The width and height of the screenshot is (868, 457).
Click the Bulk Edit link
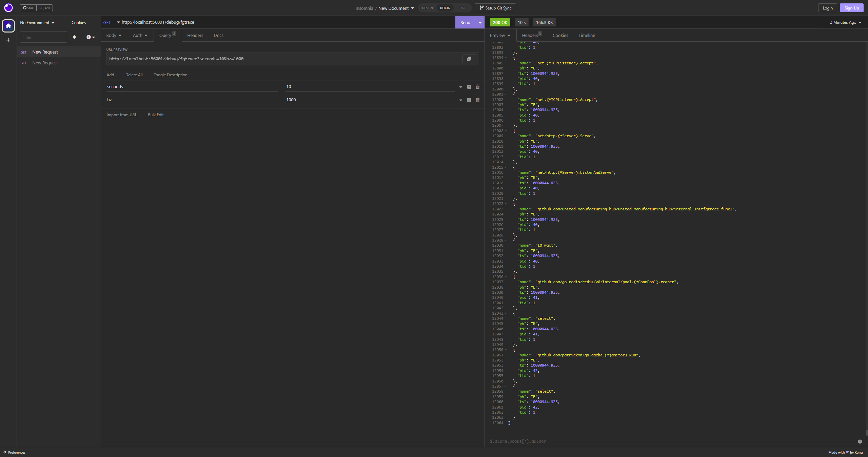(156, 115)
